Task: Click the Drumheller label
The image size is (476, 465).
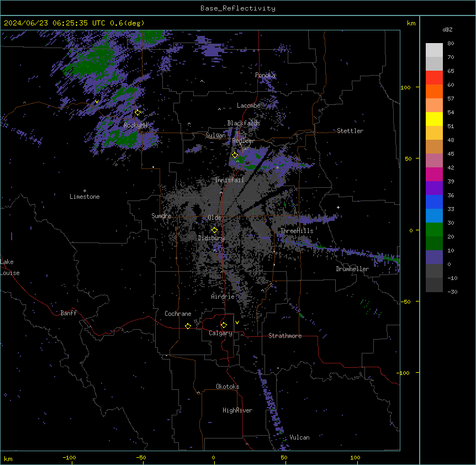Action: [352, 269]
